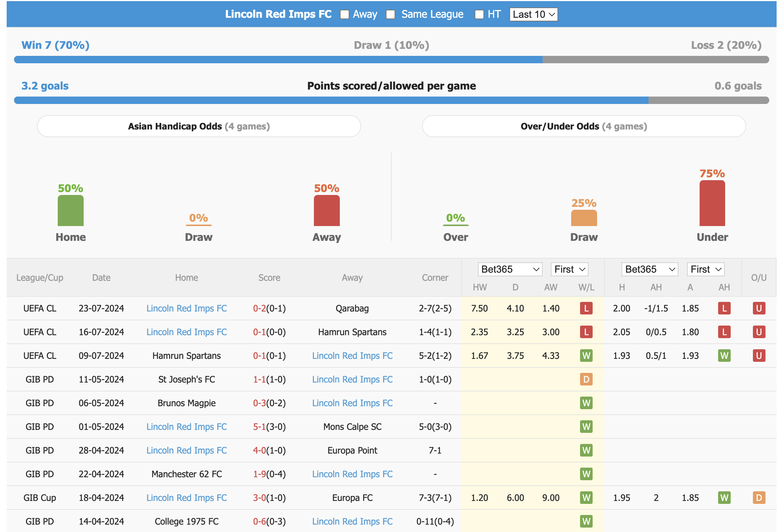Click the 1-9(0-4) score at Manchester 62
The image size is (784, 532).
pyautogui.click(x=269, y=474)
